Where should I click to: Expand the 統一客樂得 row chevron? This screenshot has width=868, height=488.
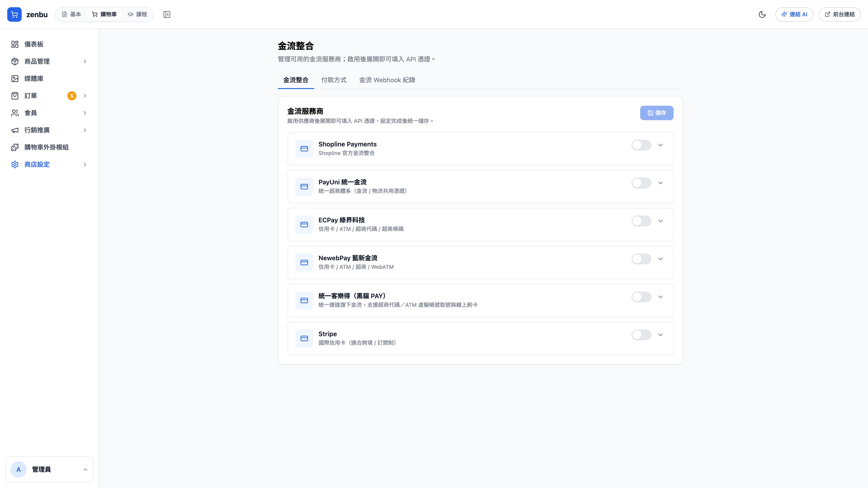tap(660, 297)
